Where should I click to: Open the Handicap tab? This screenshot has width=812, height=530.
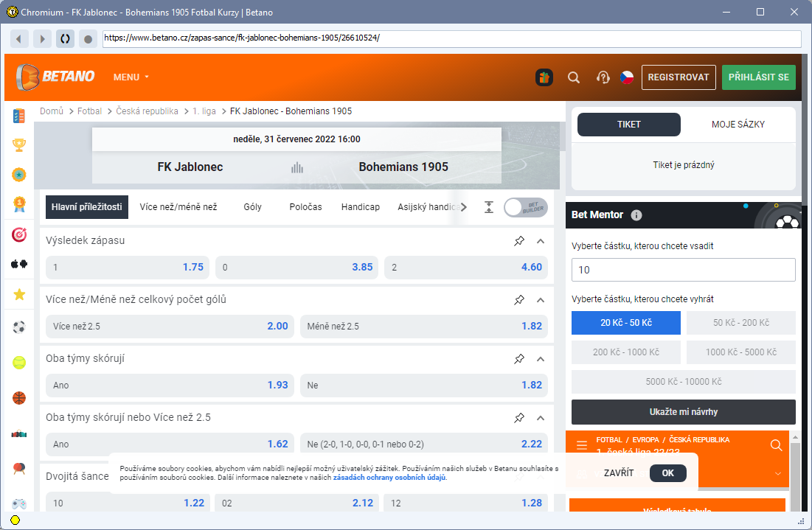point(361,207)
